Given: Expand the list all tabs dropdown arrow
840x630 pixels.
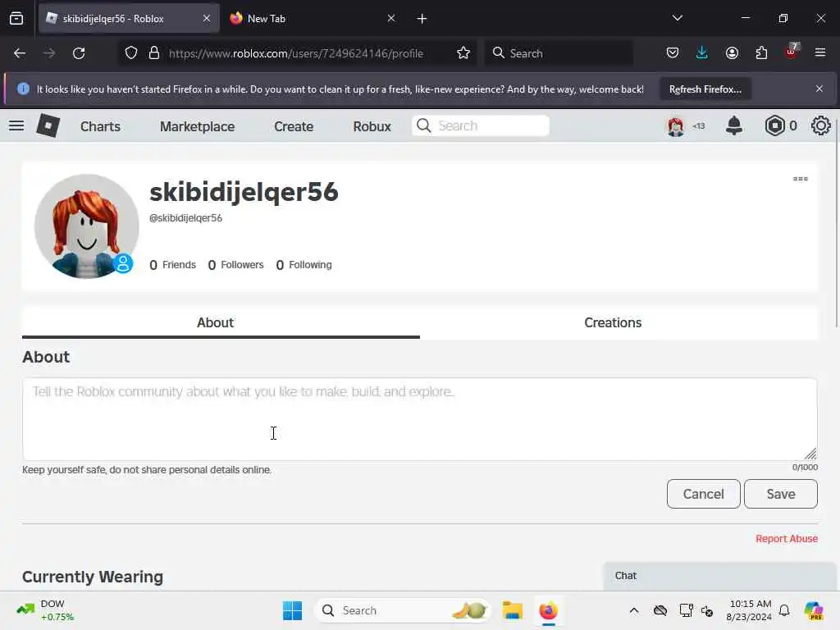Looking at the screenshot, I should pyautogui.click(x=677, y=18).
